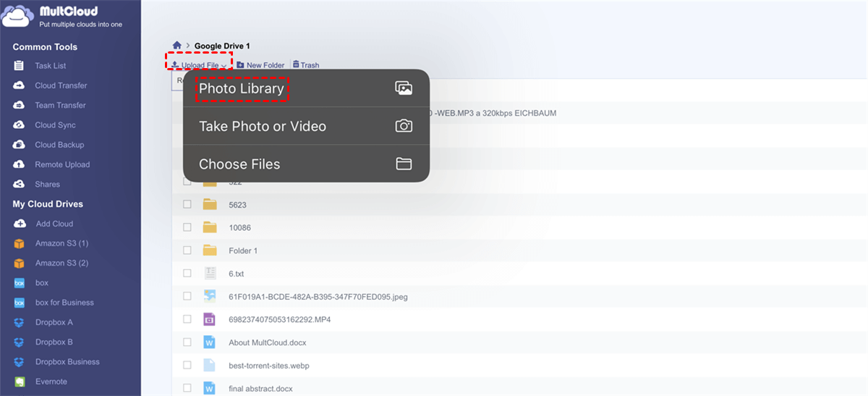Tick the checkbox for Folder 1
Screen dimensions: 868x396
(x=187, y=250)
